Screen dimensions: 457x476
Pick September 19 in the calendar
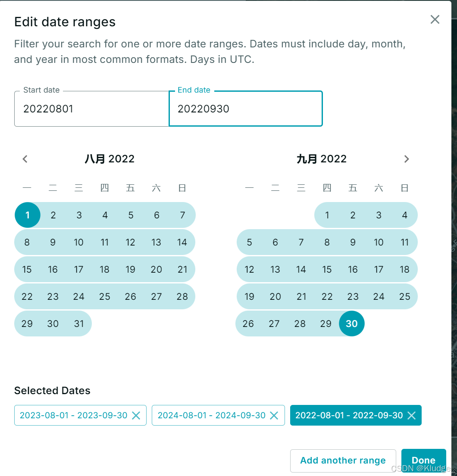[250, 296]
